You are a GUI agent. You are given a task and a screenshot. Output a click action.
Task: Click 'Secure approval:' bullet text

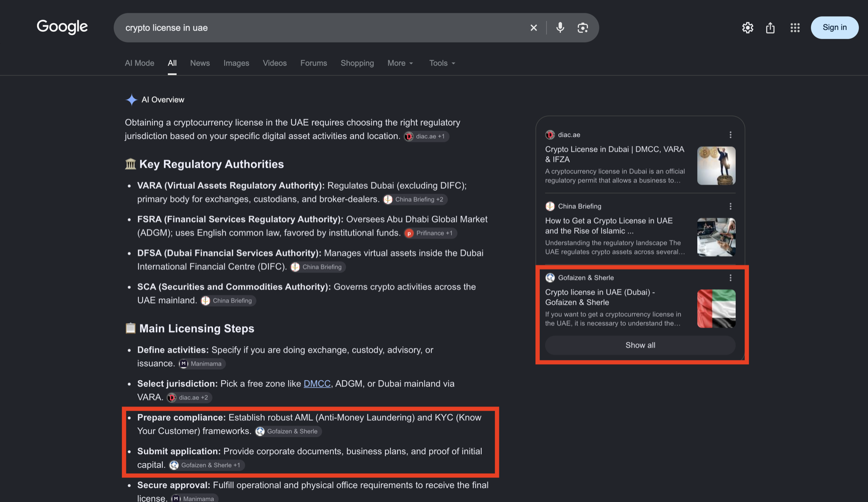pos(174,485)
